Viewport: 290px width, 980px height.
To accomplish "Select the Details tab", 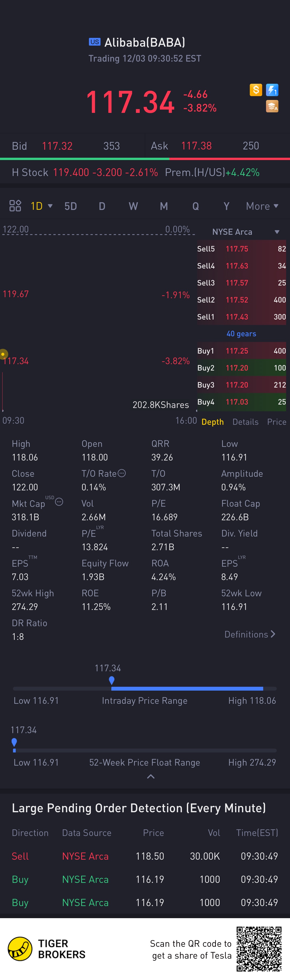I will point(245,422).
